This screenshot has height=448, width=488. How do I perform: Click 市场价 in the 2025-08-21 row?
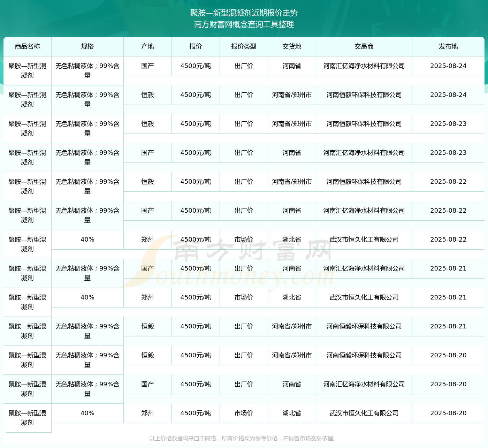(x=244, y=297)
